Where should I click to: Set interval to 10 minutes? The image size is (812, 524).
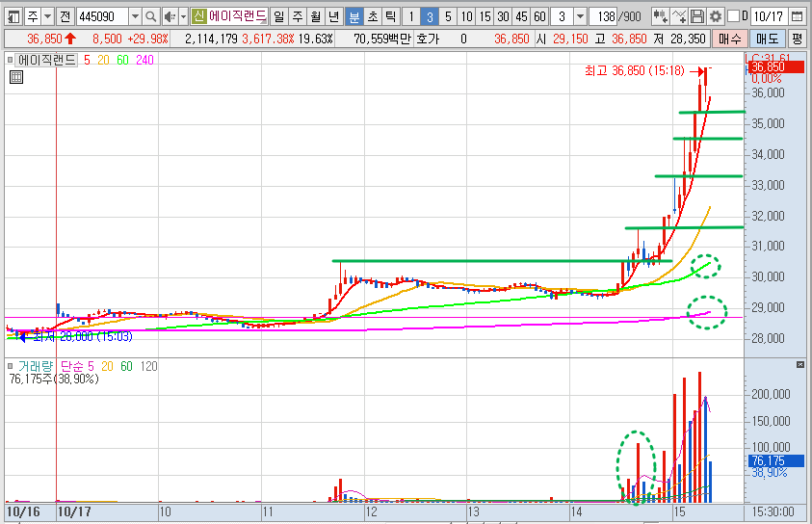(466, 17)
